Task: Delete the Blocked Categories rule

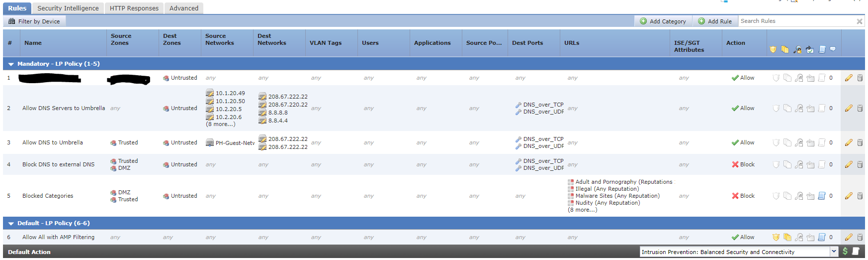Action: [860, 196]
